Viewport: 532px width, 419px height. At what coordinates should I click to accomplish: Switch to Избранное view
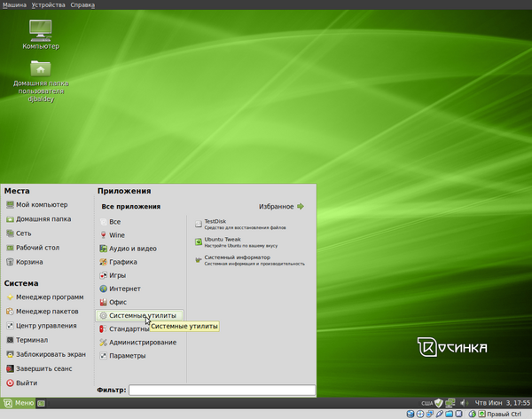[281, 207]
